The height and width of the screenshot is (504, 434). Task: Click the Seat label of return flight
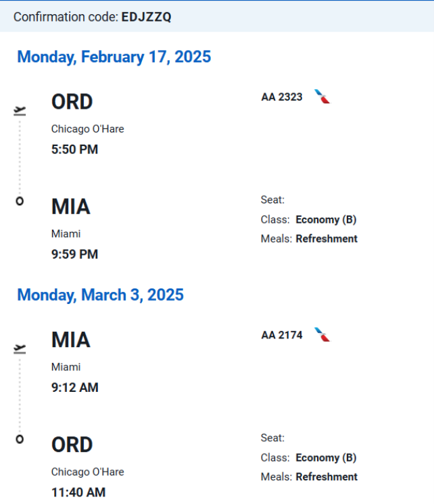point(272,438)
